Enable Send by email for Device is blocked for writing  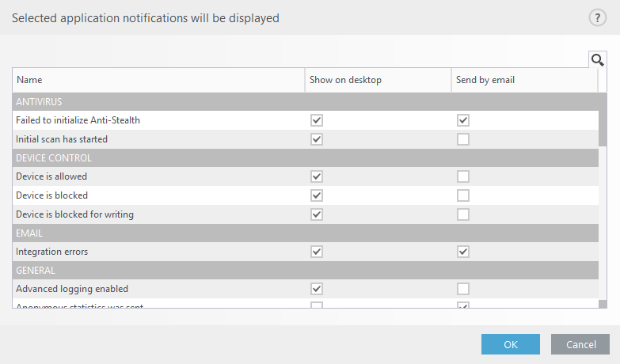[463, 214]
